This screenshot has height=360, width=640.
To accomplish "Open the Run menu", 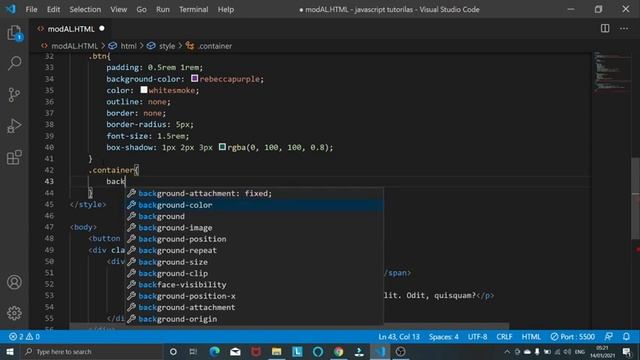I will [162, 9].
